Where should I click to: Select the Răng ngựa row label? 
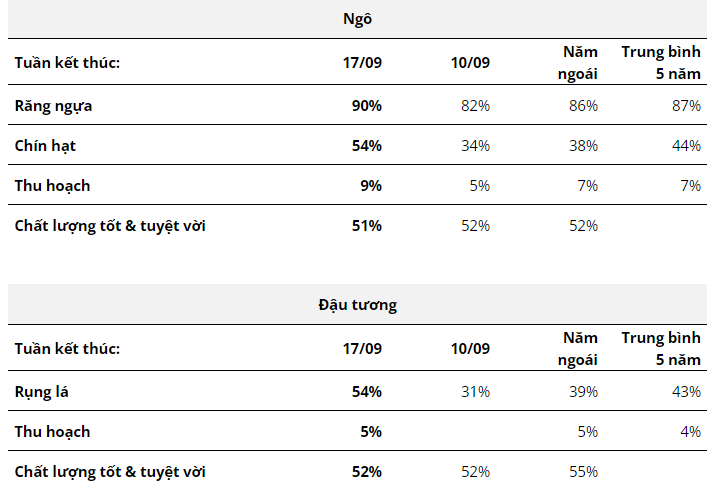[54, 105]
